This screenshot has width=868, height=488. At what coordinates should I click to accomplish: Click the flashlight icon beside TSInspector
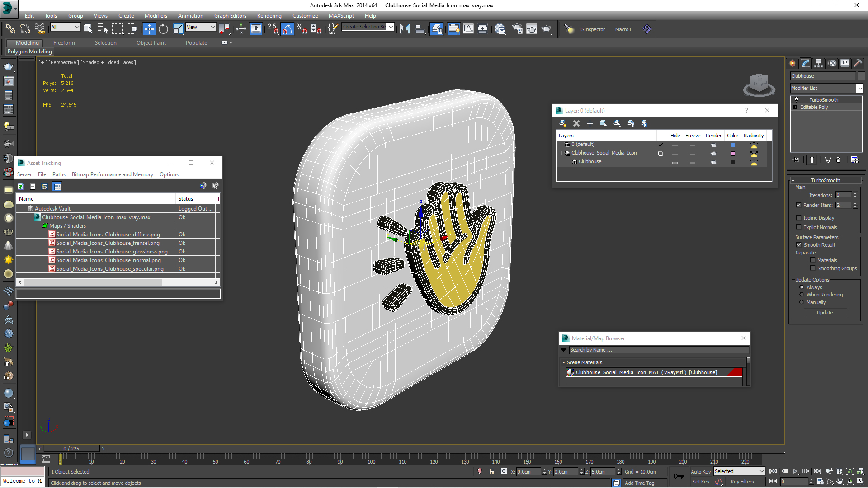[569, 29]
